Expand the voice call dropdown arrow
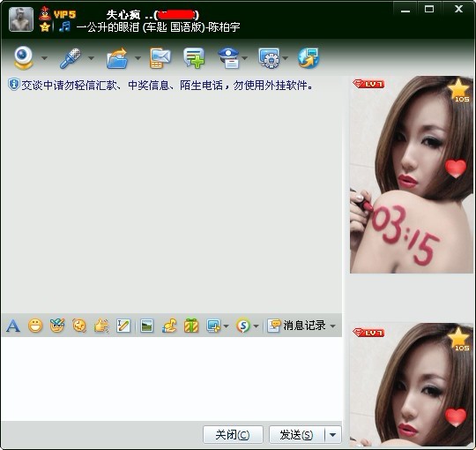The image size is (476, 450). pos(91,57)
